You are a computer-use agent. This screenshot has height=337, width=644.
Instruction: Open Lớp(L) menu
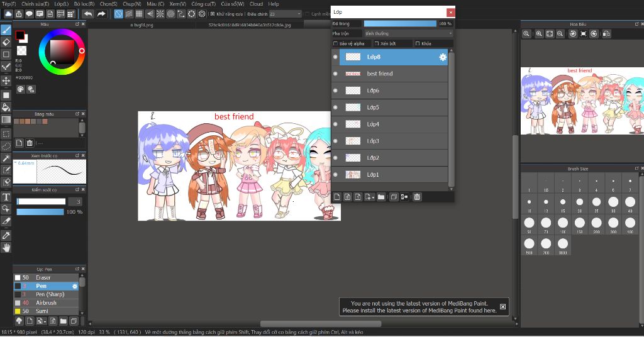point(61,4)
